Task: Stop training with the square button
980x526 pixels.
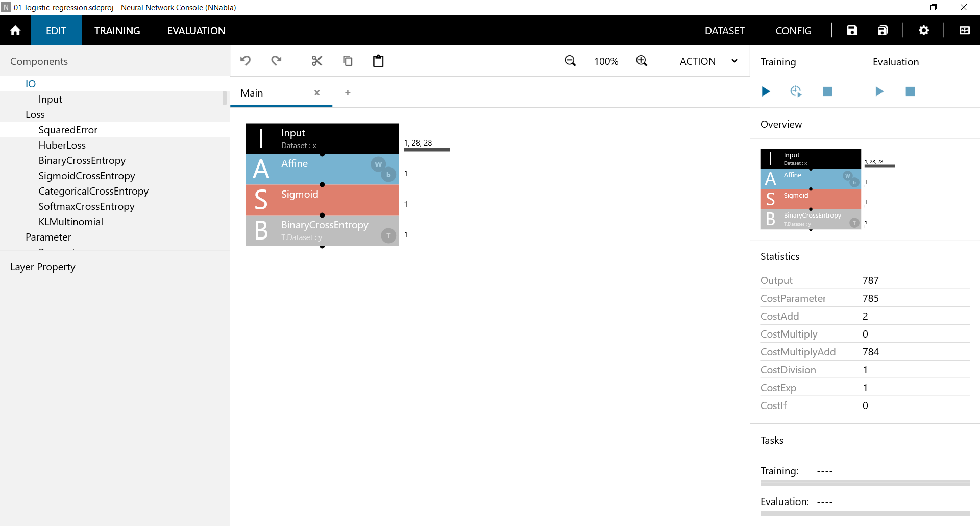Action: 827,91
